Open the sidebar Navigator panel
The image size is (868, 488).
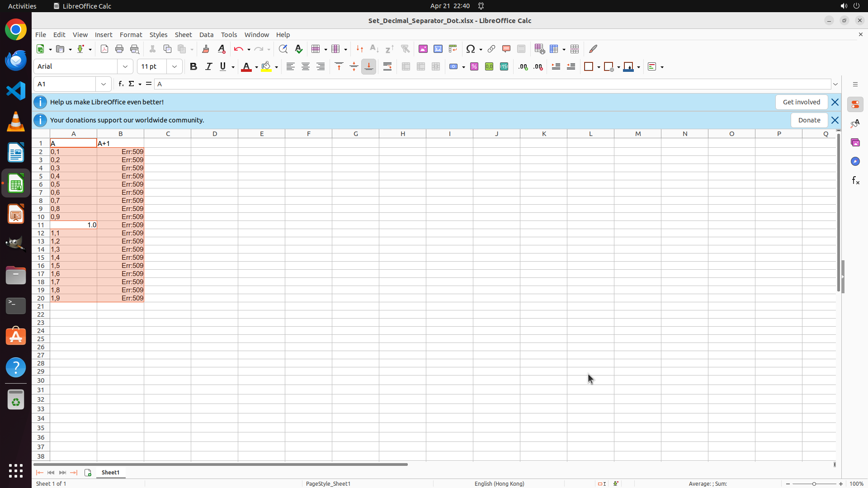tap(855, 161)
